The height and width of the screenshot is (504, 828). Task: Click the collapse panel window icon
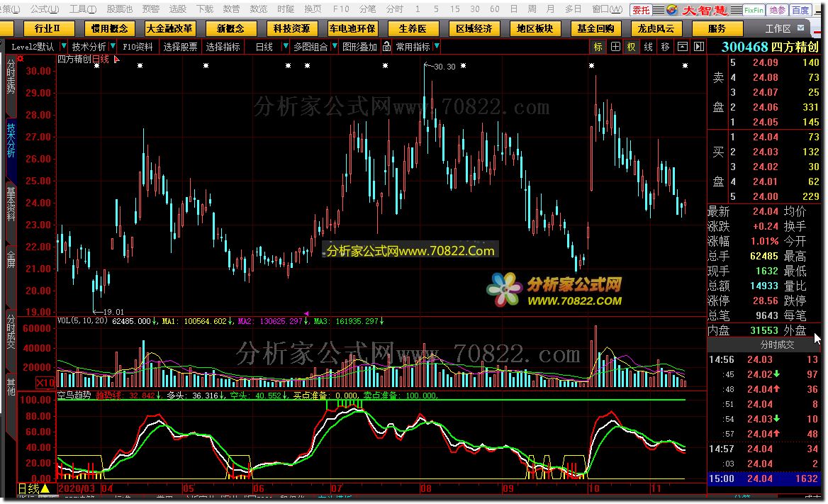coord(682,47)
